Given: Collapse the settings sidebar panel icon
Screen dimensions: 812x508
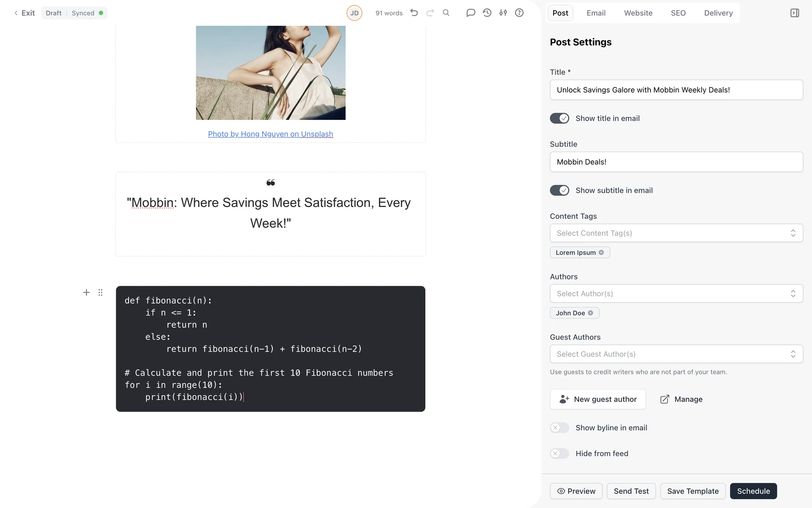Looking at the screenshot, I should tap(795, 13).
